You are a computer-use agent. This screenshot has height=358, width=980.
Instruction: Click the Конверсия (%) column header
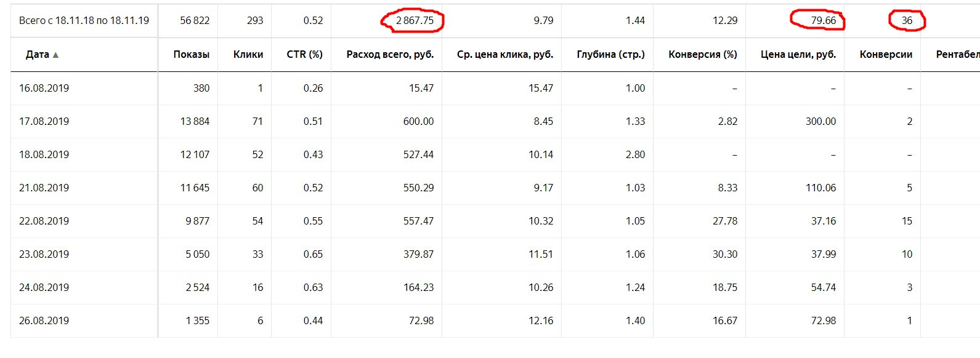click(702, 54)
